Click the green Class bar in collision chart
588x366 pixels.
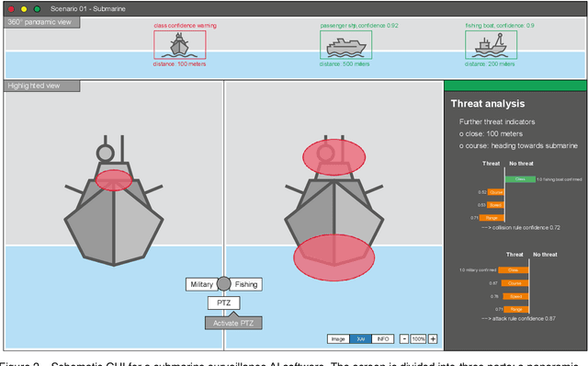[520, 179]
